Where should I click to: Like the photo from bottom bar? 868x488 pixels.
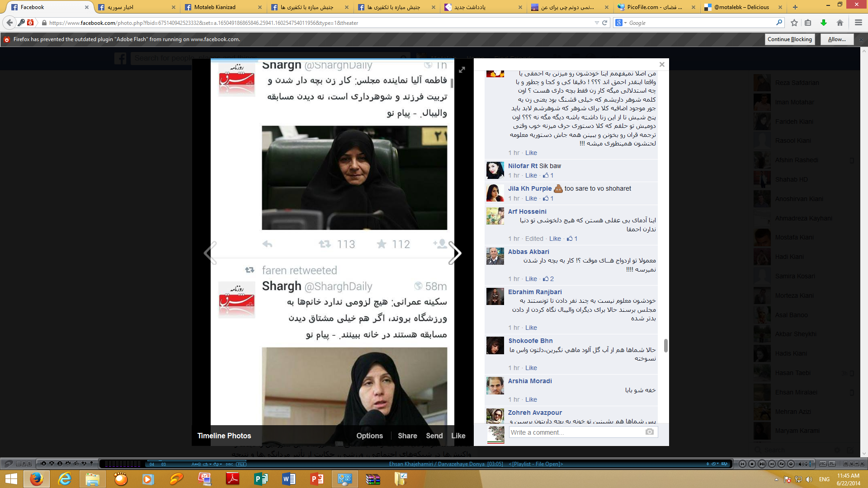(x=458, y=436)
